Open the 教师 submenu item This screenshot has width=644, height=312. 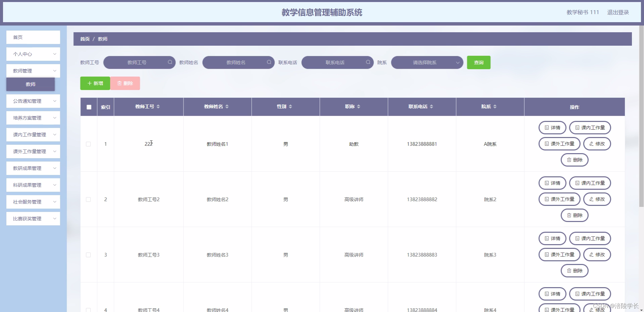tap(30, 84)
